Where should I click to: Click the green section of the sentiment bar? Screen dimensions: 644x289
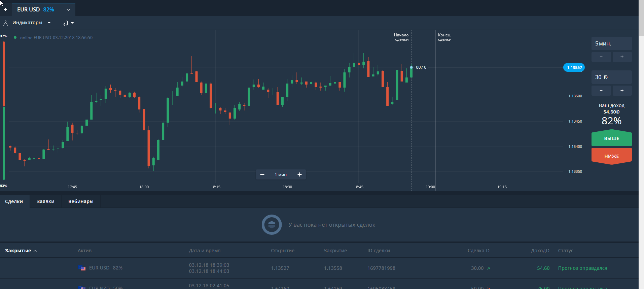point(4,143)
